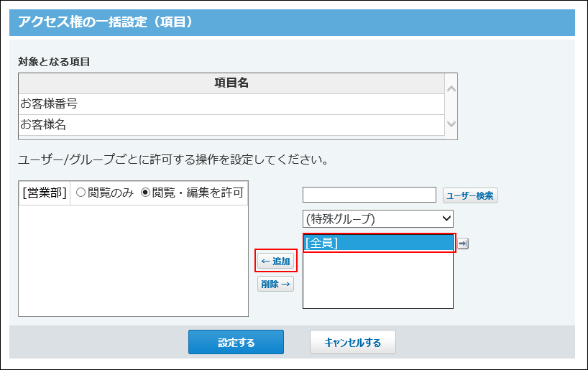Image resolution: width=588 pixels, height=370 pixels.
Task: Click the お客様名 row
Action: 231,125
